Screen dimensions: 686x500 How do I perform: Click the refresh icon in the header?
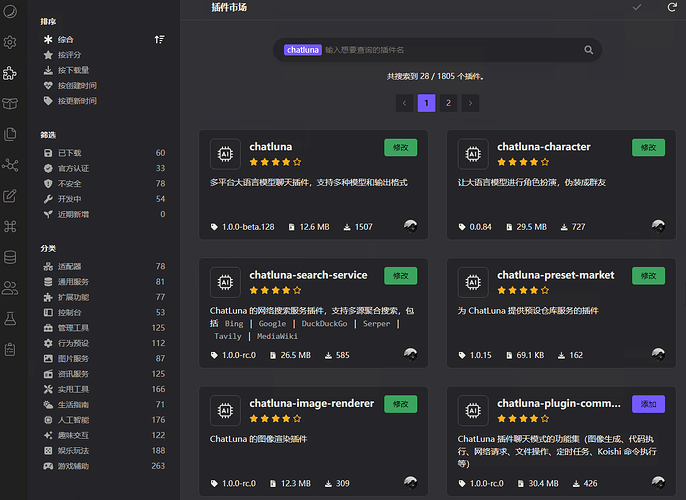click(672, 7)
